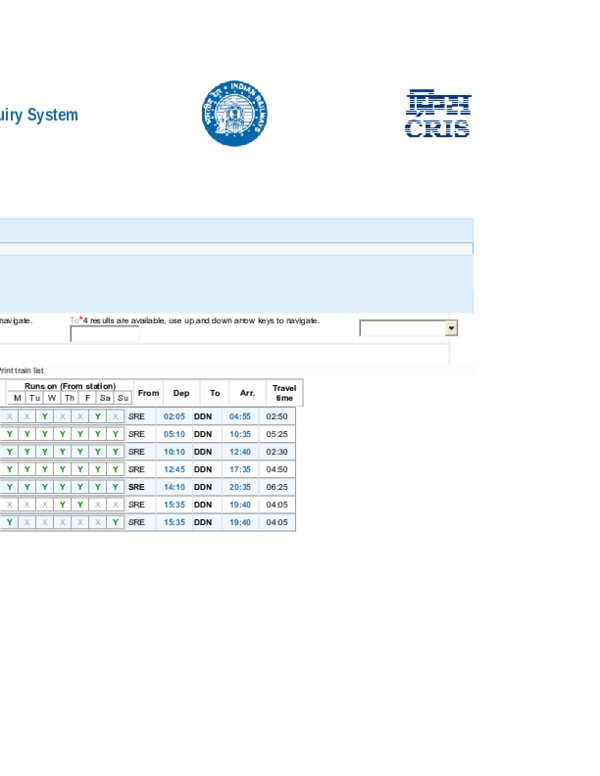This screenshot has width=600, height=776.
Task: Click the 'Sa' day column header
Action: tap(105, 398)
